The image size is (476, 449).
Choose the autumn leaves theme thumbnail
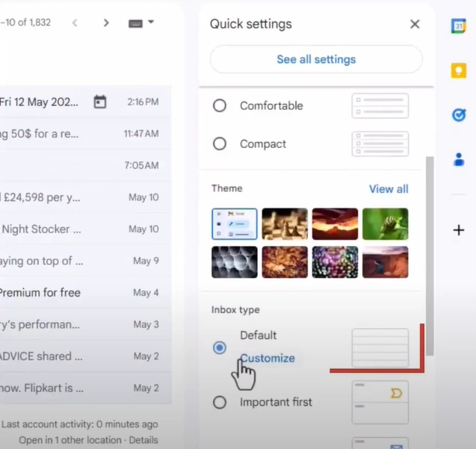pyautogui.click(x=285, y=262)
